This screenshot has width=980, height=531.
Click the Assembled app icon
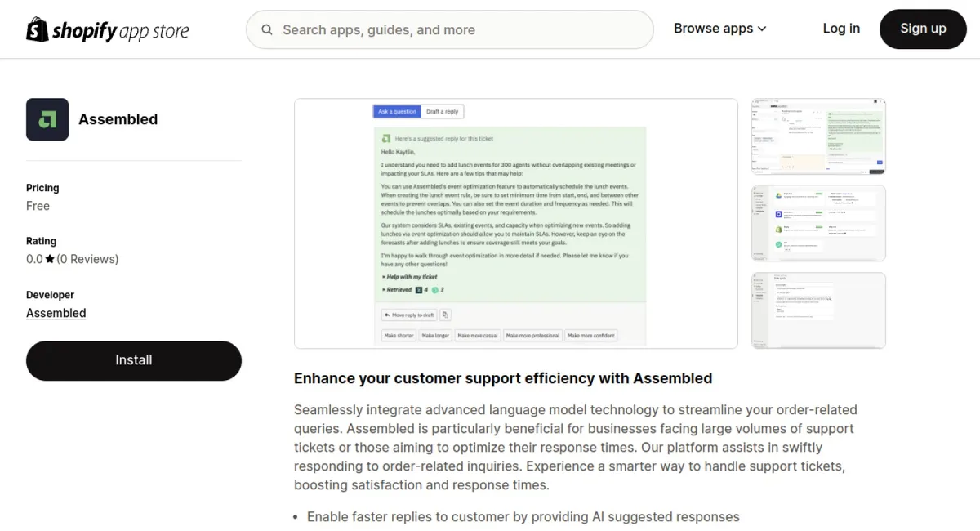pyautogui.click(x=47, y=119)
